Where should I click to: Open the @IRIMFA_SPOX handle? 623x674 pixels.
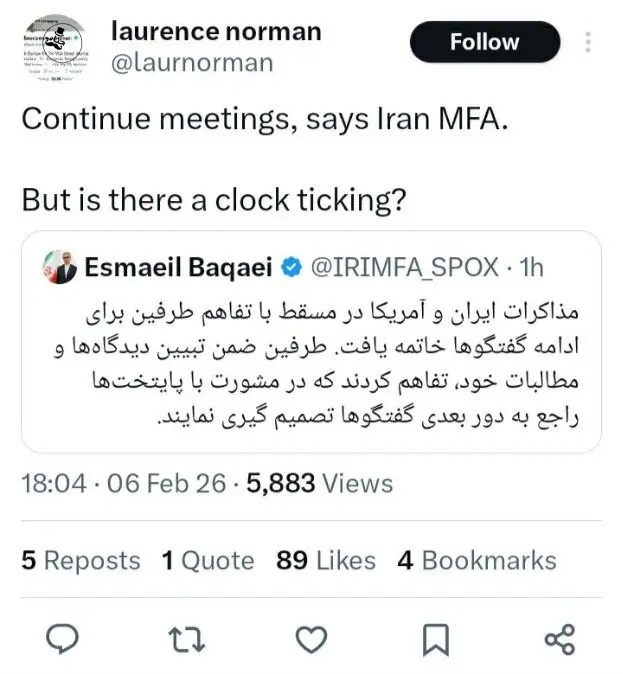[407, 267]
